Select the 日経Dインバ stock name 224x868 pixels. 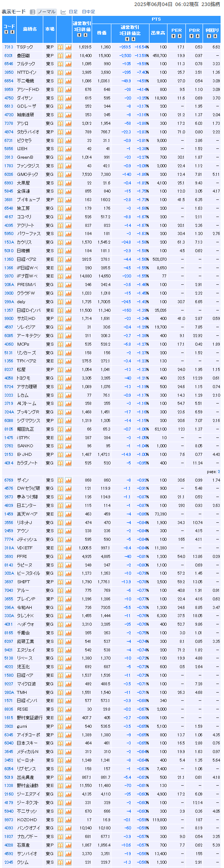28,310
